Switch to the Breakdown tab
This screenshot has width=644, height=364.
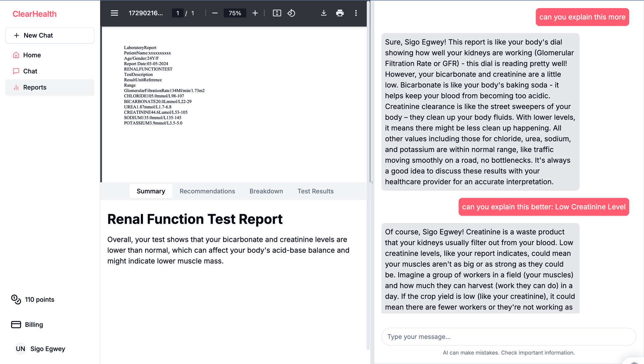coord(266,191)
